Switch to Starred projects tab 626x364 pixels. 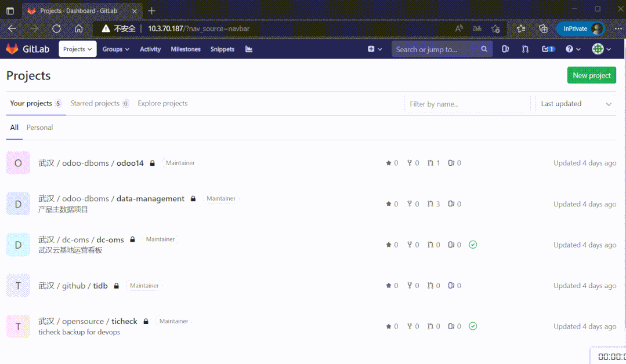point(95,103)
